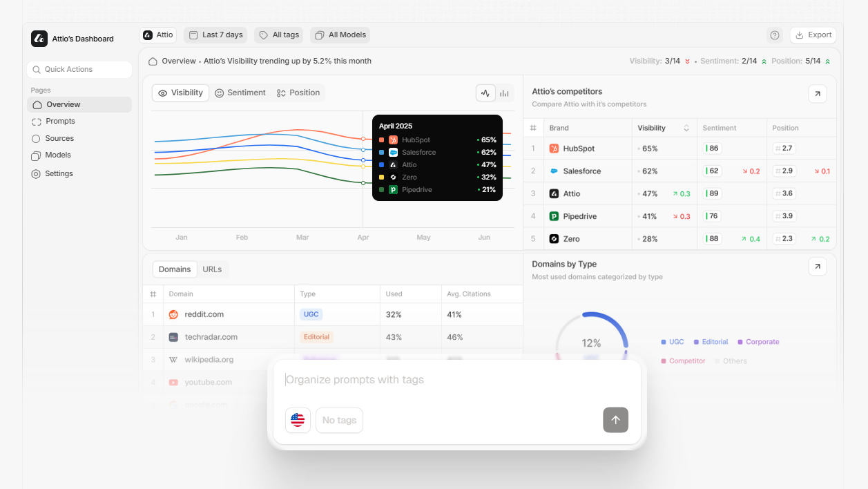Click the reddit.com domain name
868x489 pixels.
[204, 314]
